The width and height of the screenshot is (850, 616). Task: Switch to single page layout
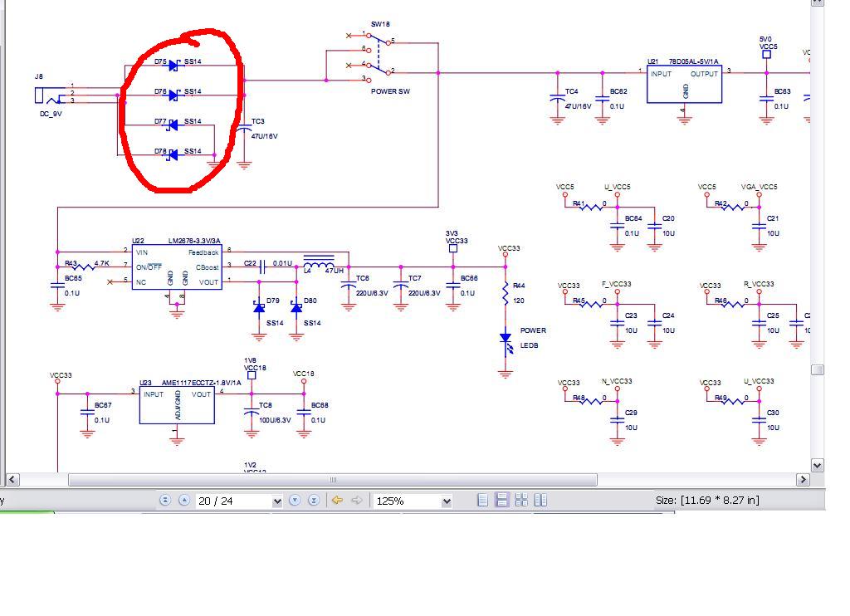point(482,501)
